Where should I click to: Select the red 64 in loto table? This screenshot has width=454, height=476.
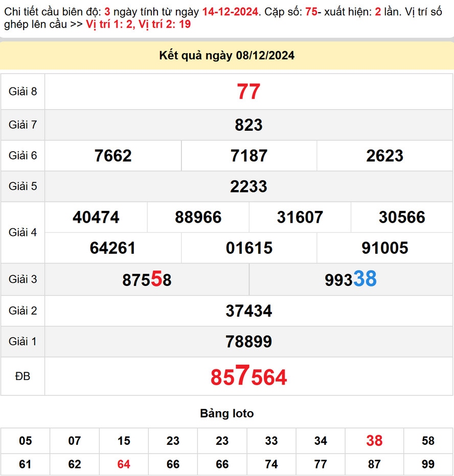pos(124,464)
